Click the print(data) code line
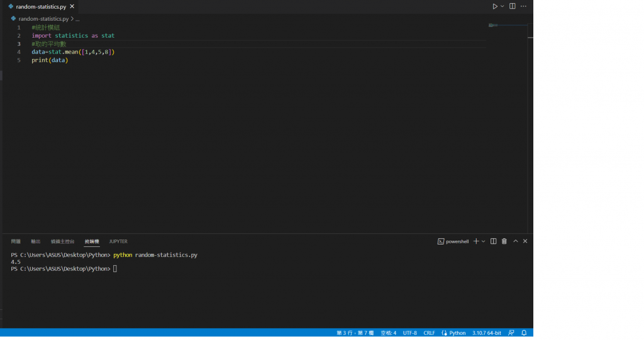The image size is (644, 340). coord(50,60)
